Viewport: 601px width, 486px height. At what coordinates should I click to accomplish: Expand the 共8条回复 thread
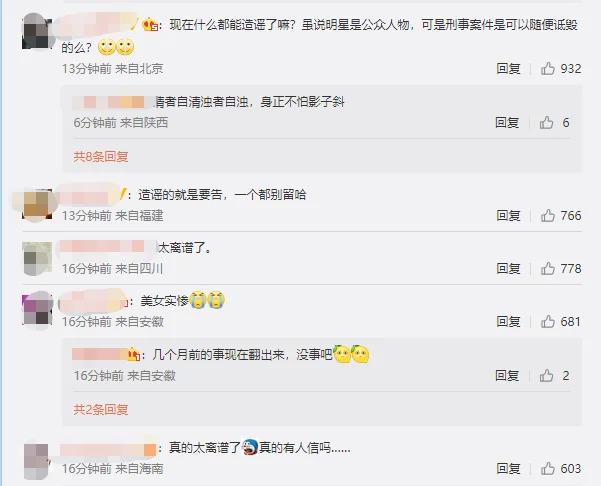coord(101,156)
